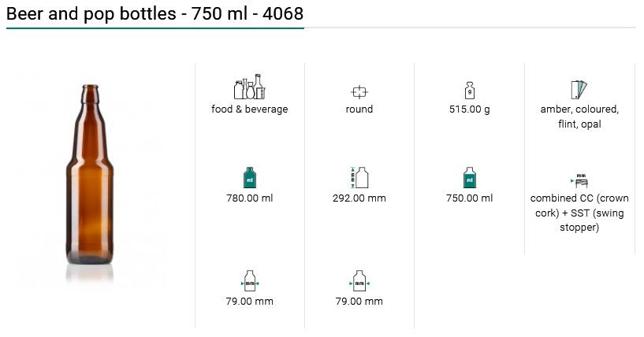Click the teal bottle icon above 780.00 ml

point(249,178)
